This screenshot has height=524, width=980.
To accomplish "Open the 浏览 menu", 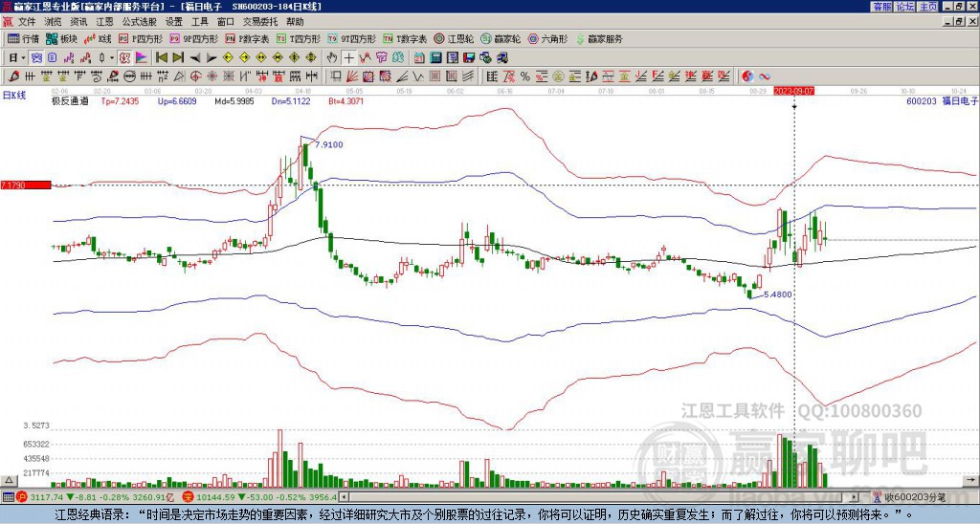I will click(x=54, y=22).
